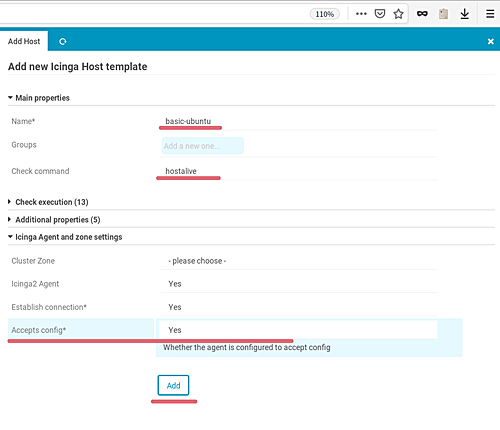The height and width of the screenshot is (430, 500).
Task: Open the Establish connection Yes dropdown
Action: (298, 307)
